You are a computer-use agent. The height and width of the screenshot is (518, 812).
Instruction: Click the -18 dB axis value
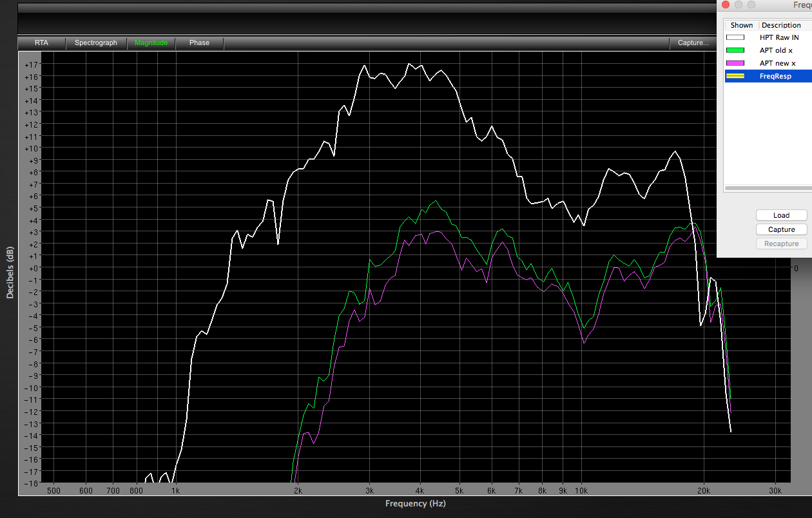(32, 483)
